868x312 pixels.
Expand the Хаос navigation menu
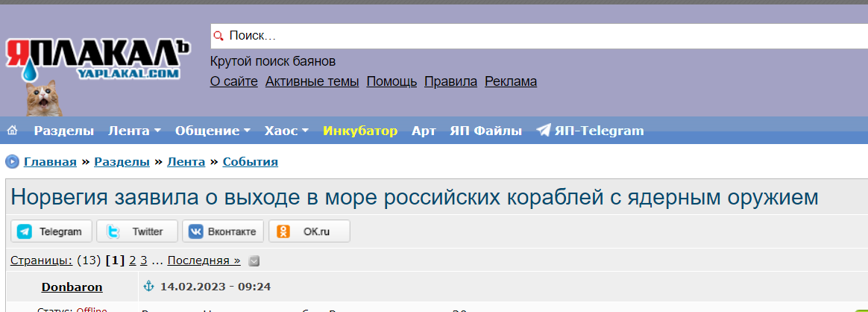click(x=286, y=131)
